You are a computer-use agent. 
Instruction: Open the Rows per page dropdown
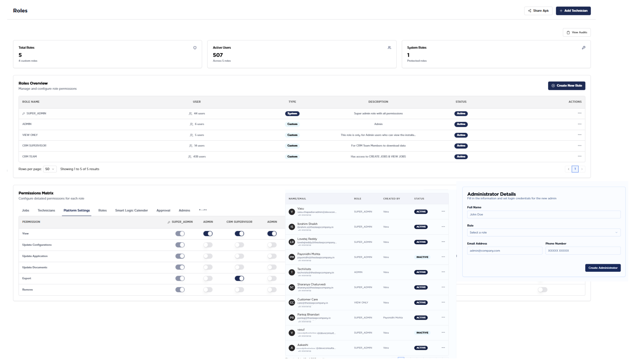point(50,169)
